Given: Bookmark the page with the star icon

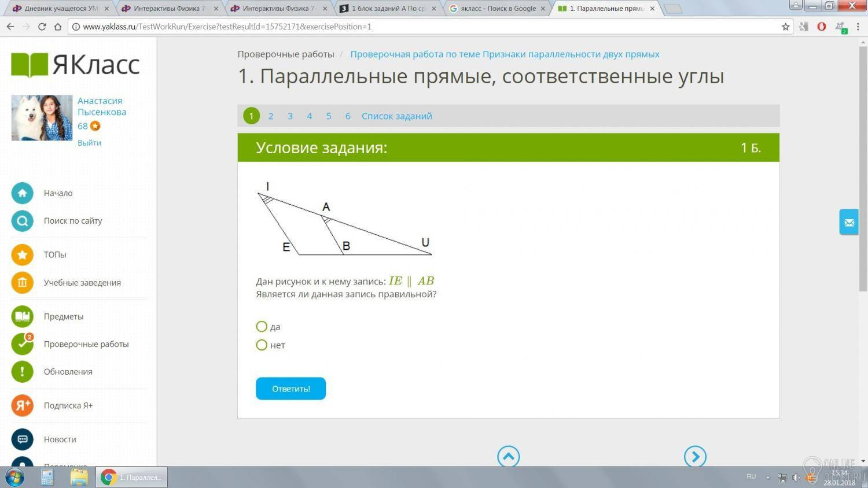Looking at the screenshot, I should 785,27.
